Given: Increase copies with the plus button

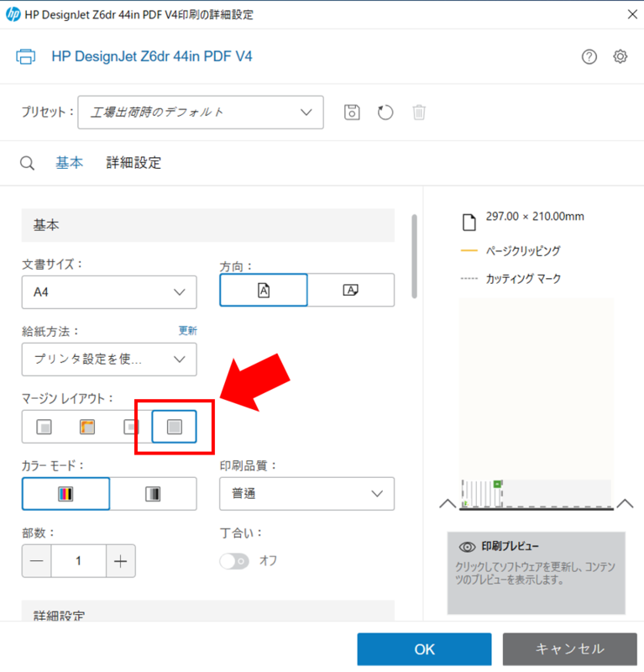Looking at the screenshot, I should coord(121,561).
